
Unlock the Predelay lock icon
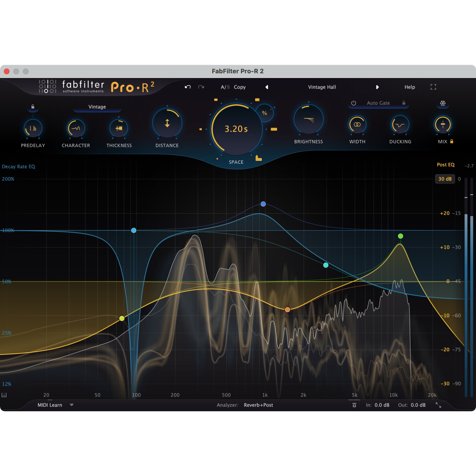[33, 107]
